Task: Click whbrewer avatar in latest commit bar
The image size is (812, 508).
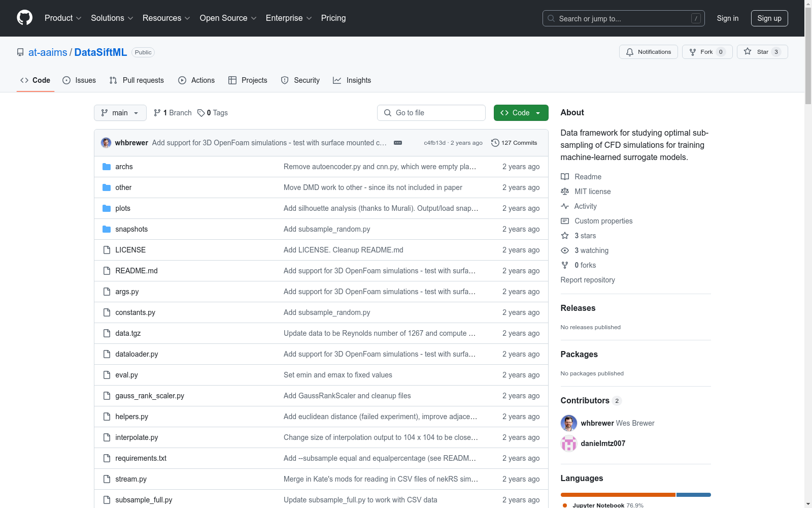Action: [106, 143]
